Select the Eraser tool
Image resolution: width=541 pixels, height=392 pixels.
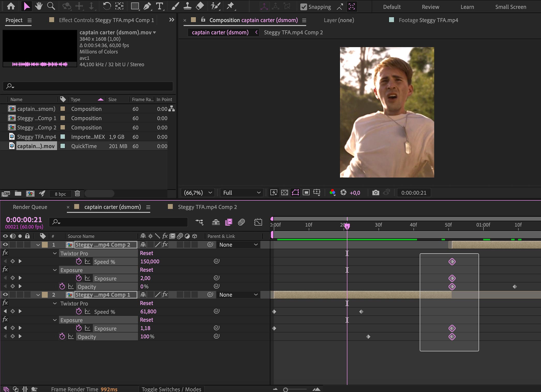pyautogui.click(x=200, y=6)
